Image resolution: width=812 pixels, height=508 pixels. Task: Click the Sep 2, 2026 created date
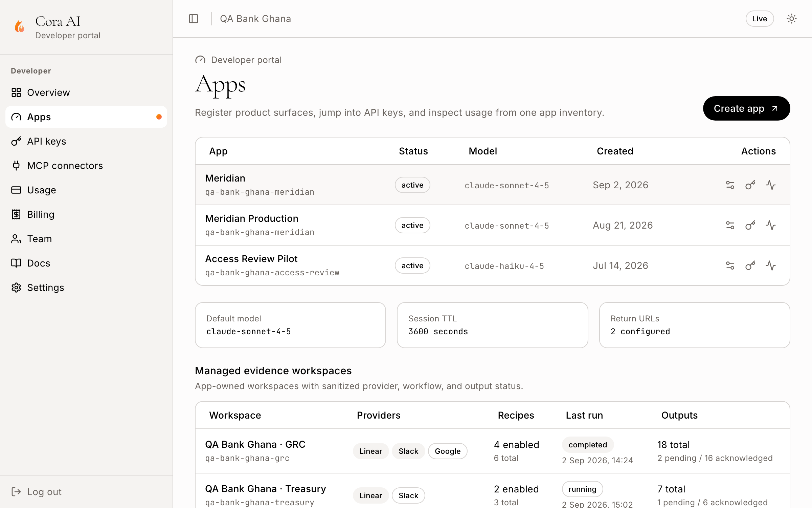click(x=621, y=185)
